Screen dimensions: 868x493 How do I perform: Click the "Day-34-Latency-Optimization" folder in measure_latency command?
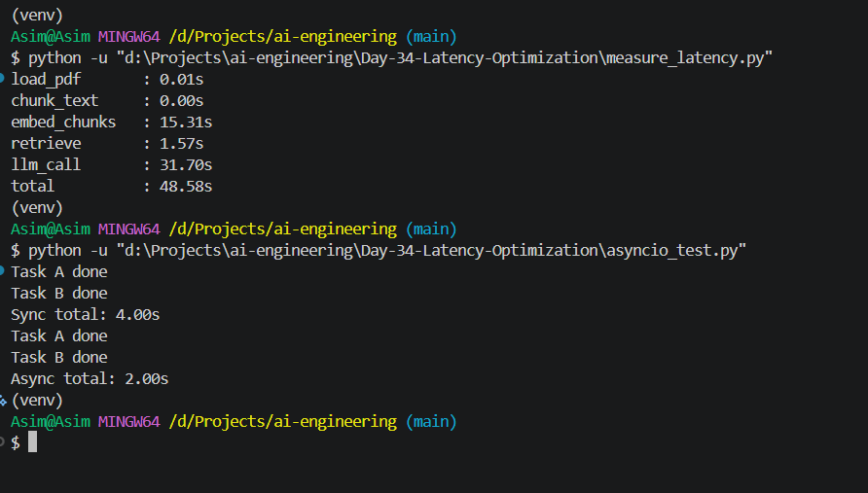point(480,58)
